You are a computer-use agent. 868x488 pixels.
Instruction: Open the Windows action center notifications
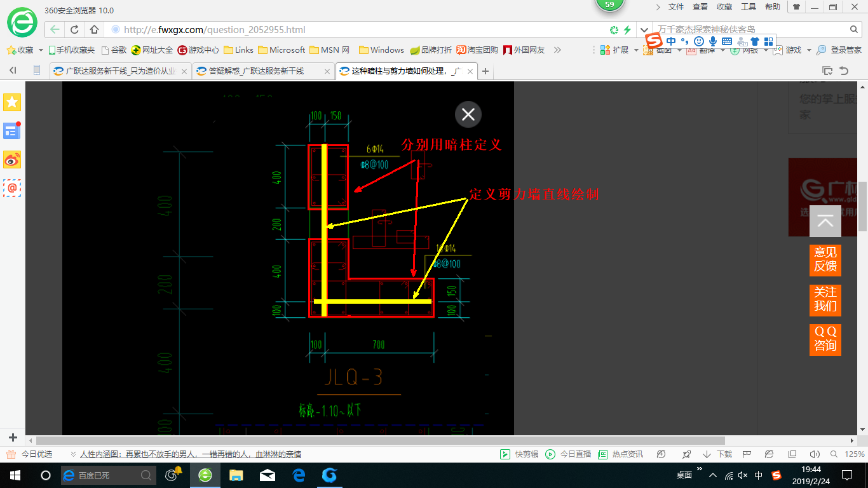(847, 475)
